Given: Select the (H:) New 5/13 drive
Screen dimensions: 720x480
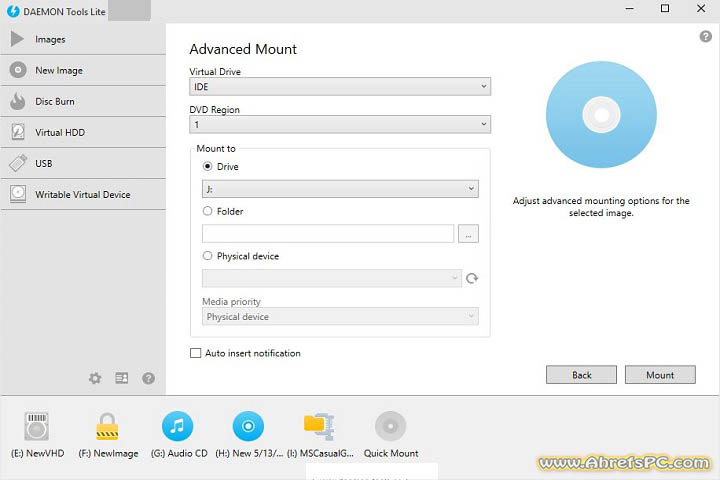Looking at the screenshot, I should click(x=248, y=426).
